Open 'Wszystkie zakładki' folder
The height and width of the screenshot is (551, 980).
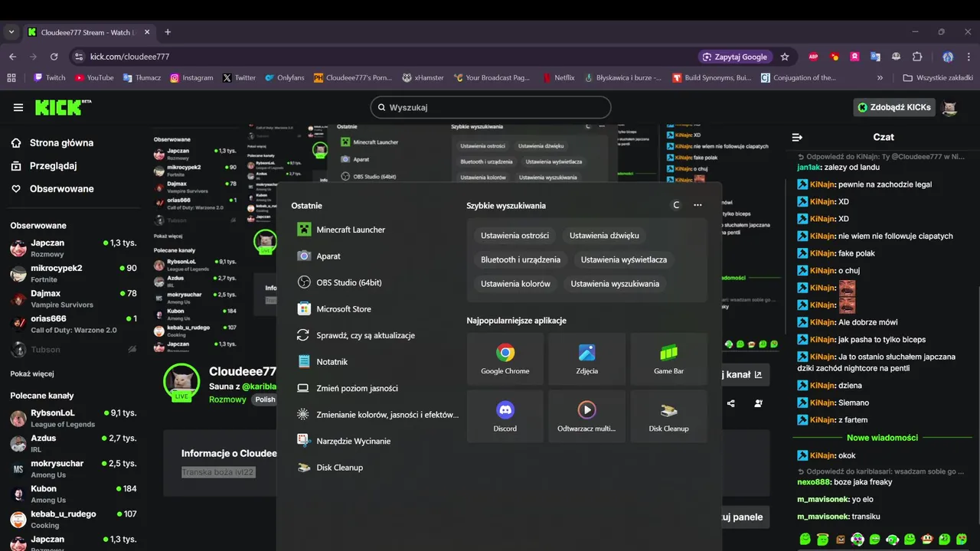click(x=938, y=77)
